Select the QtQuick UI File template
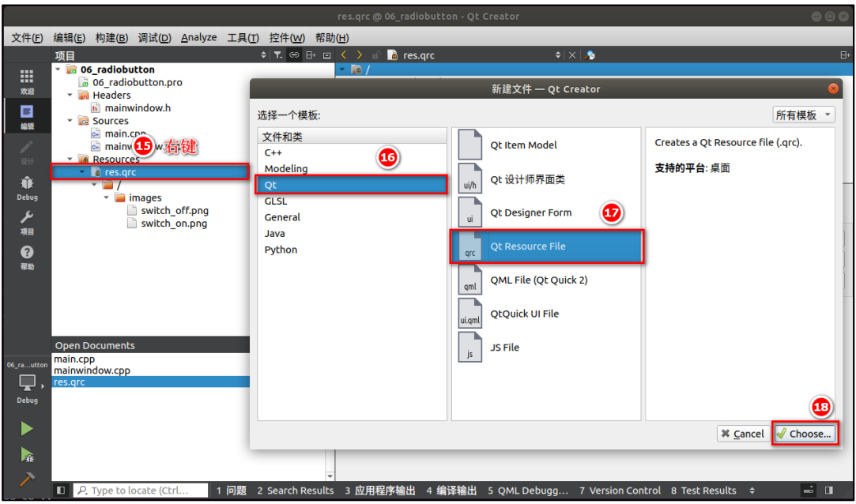Image resolution: width=856 pixels, height=504 pixels. click(546, 314)
